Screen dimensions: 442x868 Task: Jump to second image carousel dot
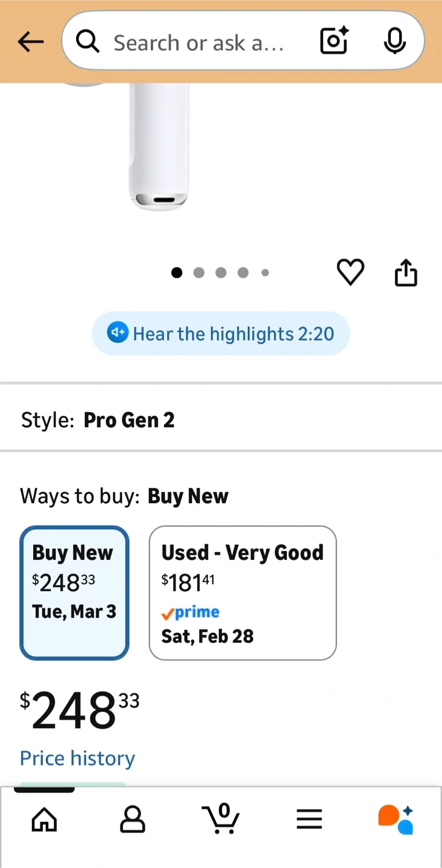click(199, 273)
